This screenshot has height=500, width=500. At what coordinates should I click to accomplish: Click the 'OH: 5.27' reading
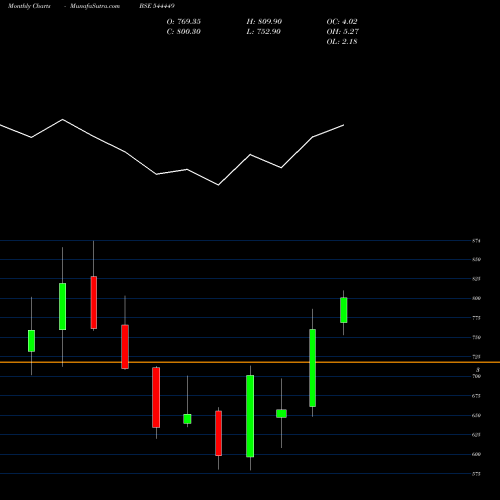click(343, 31)
